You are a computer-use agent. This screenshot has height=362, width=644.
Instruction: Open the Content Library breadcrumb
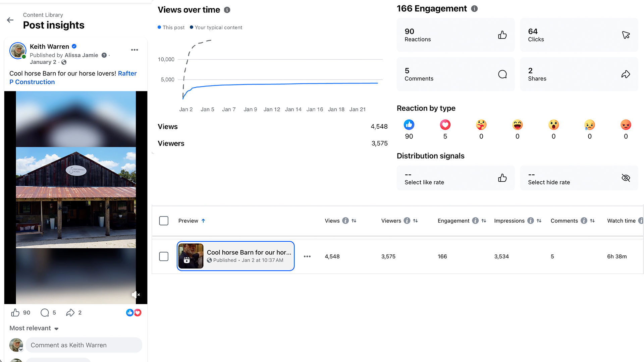(x=43, y=15)
